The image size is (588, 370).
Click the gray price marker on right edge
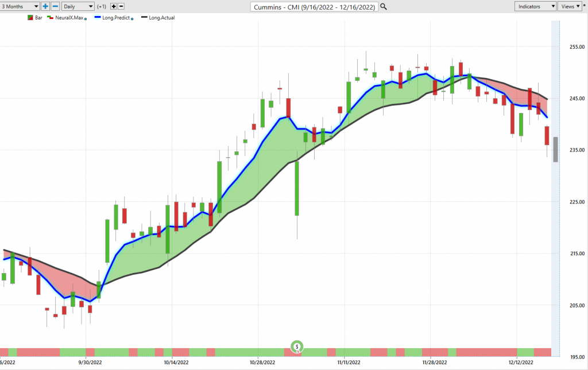point(555,149)
